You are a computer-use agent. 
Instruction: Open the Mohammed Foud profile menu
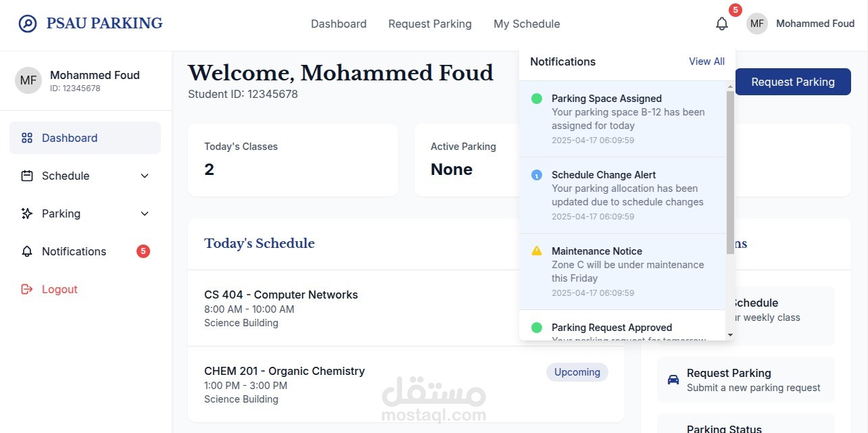click(x=800, y=24)
